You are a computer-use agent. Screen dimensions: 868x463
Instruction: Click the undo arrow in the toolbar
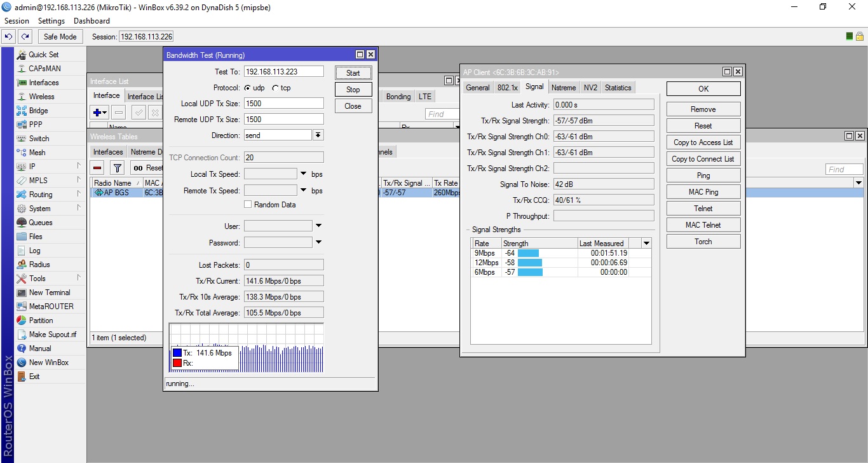[x=9, y=37]
